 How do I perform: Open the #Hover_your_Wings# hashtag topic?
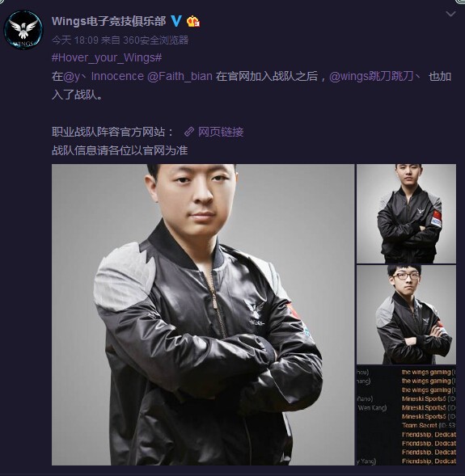(107, 57)
